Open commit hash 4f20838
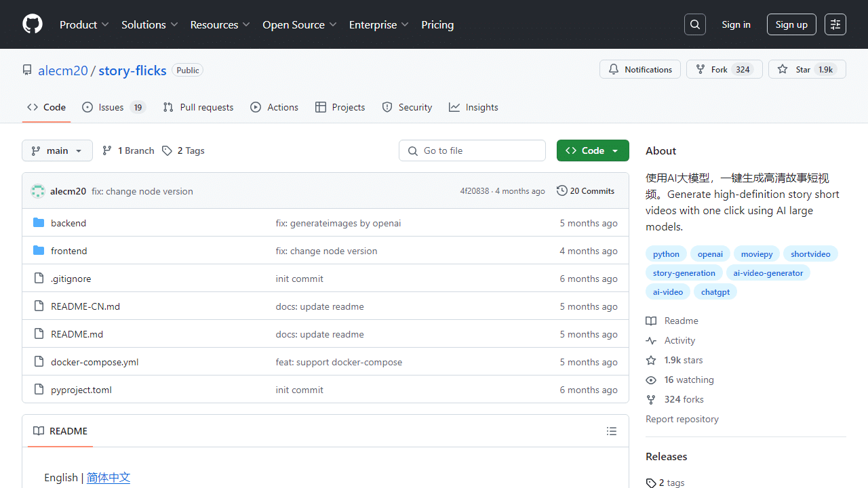This screenshot has height=488, width=868. click(x=475, y=191)
